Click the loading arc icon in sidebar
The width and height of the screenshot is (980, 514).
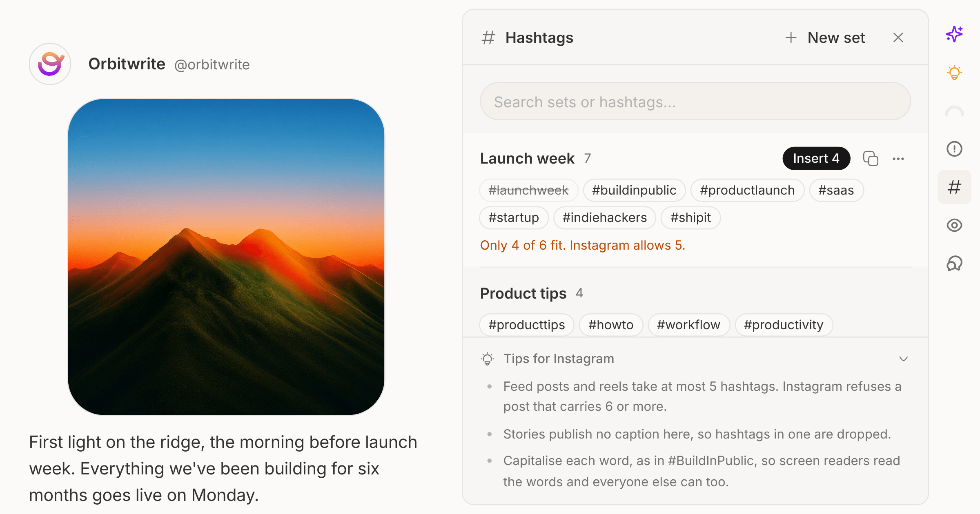pyautogui.click(x=954, y=111)
